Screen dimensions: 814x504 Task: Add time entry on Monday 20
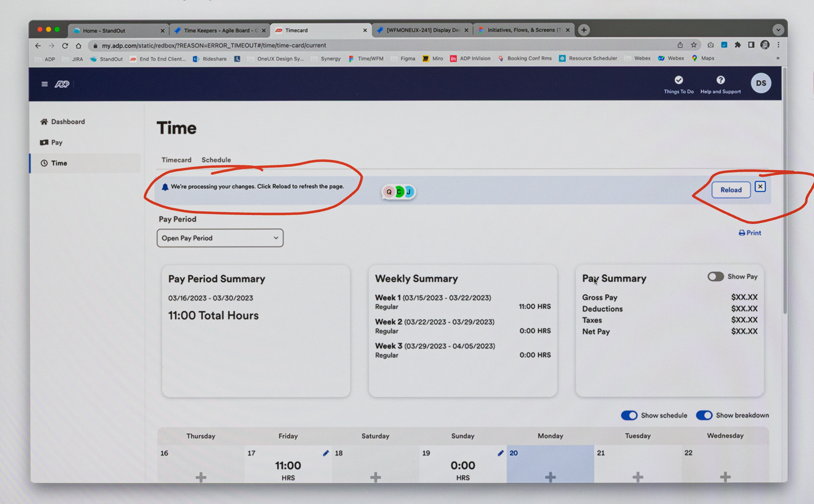pyautogui.click(x=550, y=477)
